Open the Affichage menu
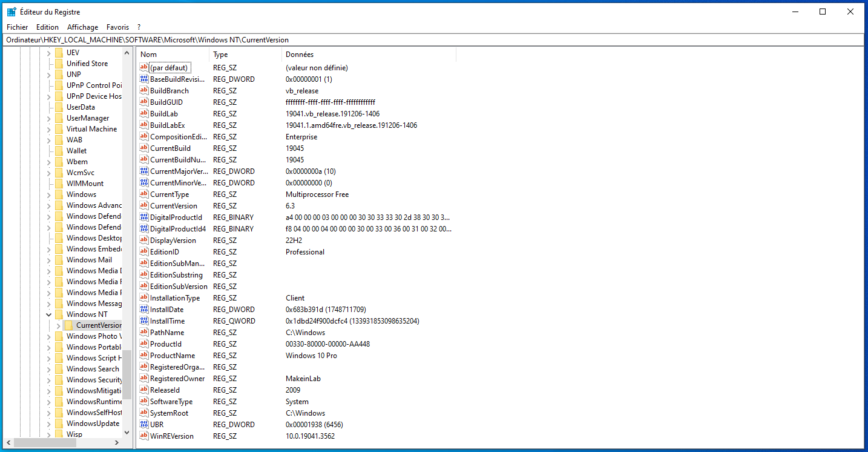868x452 pixels. (82, 27)
